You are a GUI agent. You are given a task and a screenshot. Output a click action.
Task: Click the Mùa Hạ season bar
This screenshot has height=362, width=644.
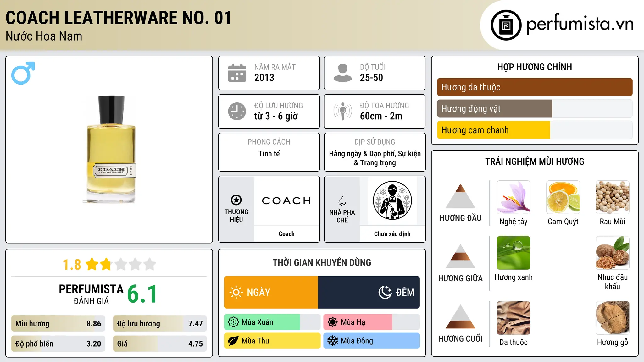coord(371,322)
